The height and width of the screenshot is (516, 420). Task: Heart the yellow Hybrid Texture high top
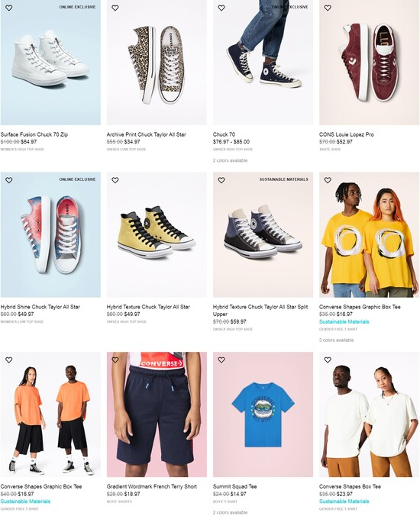click(x=115, y=180)
